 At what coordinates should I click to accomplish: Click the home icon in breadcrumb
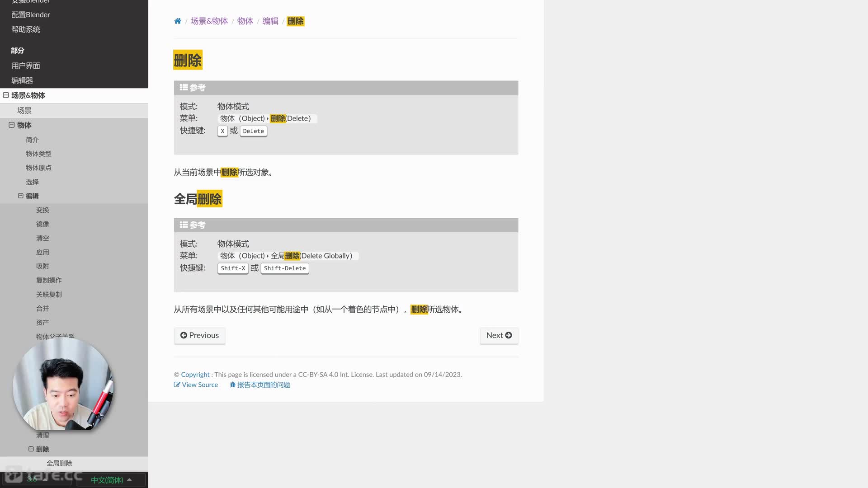click(x=177, y=21)
